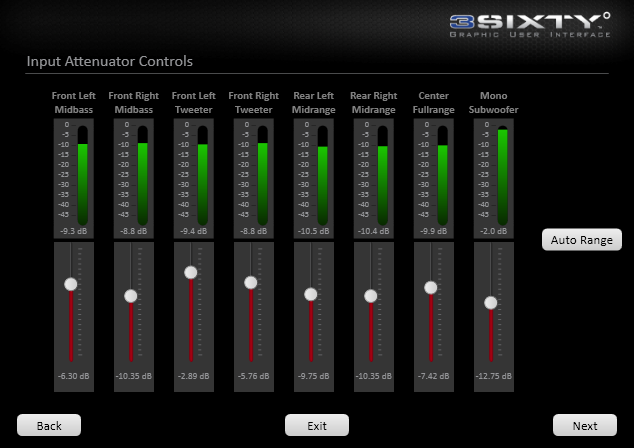Screen dimensions: 634x448
Task: Click the Rear Right Midrange level meter
Action: pyautogui.click(x=383, y=175)
